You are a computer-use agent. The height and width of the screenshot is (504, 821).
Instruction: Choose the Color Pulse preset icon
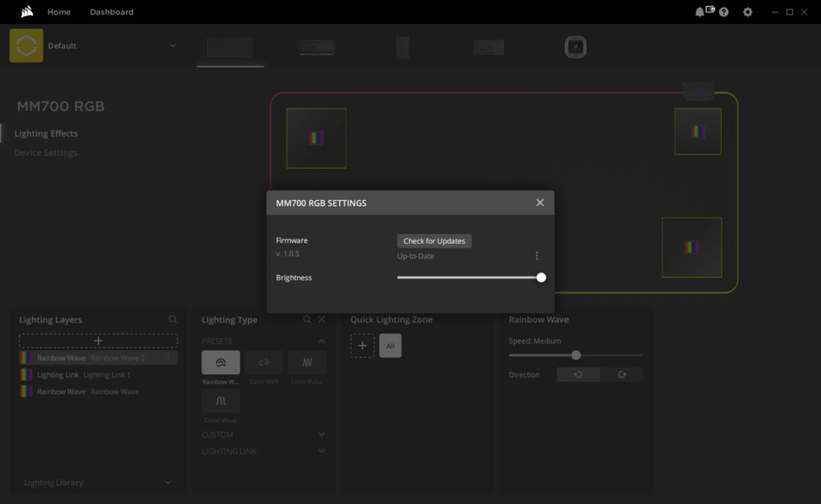tap(307, 362)
